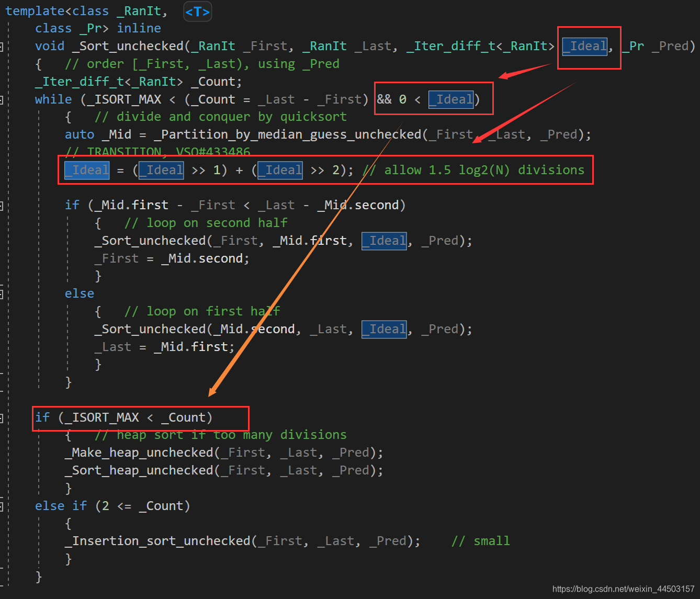The width and height of the screenshot is (700, 599).
Task: Collapse the 'if (_Mid.first - _First' block marker
Action: pyautogui.click(x=2, y=206)
